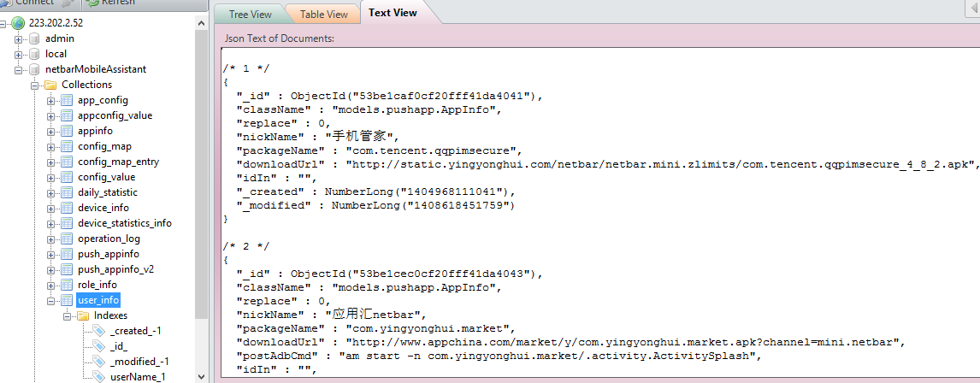Click the Refresh toolbar button
Screen dimensions: 980x383
110,3
